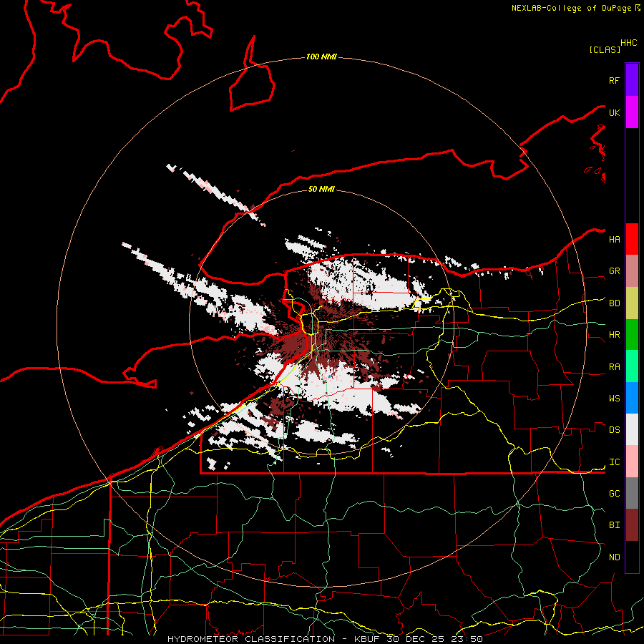The image size is (644, 644).
Task: Click the HA legend label
Action: tap(614, 239)
